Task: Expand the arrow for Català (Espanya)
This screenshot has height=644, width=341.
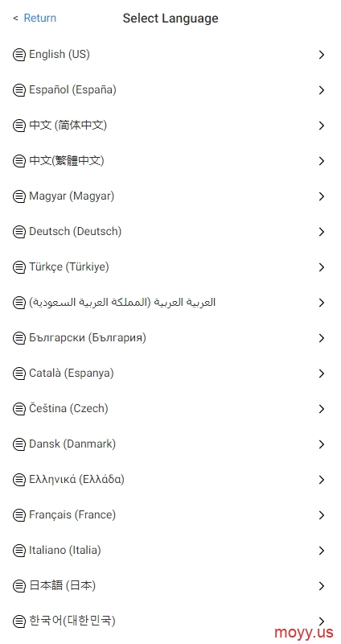Action: coord(322,374)
